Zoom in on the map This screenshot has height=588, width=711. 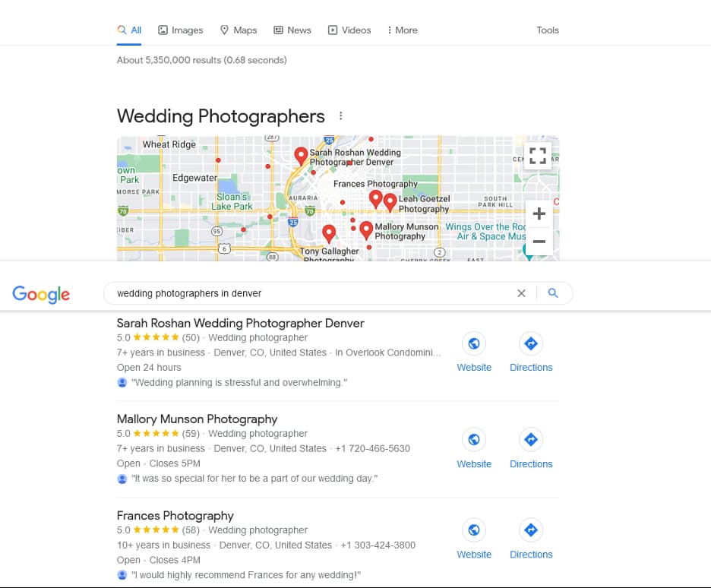click(x=539, y=214)
